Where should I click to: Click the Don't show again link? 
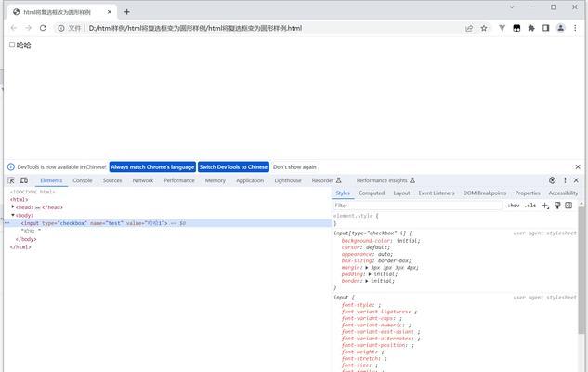294,167
